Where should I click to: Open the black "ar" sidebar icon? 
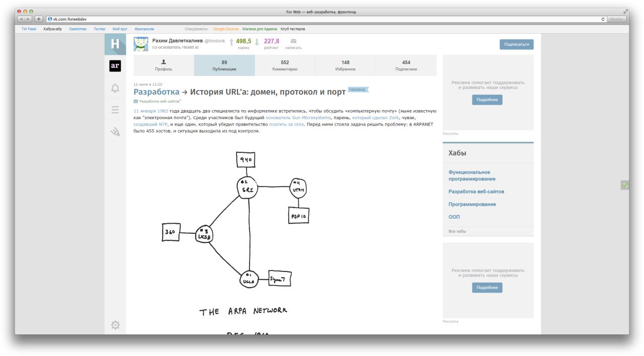(x=115, y=66)
